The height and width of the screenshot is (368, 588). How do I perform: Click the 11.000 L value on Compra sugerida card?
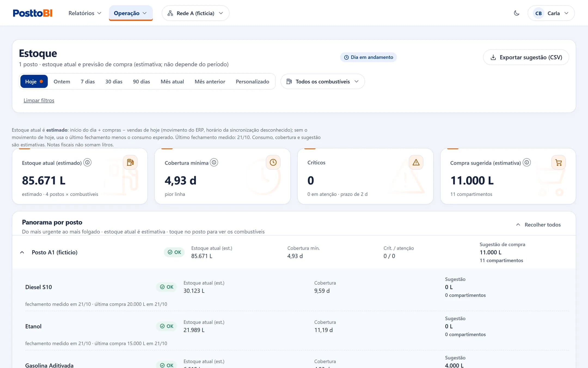pos(472,180)
